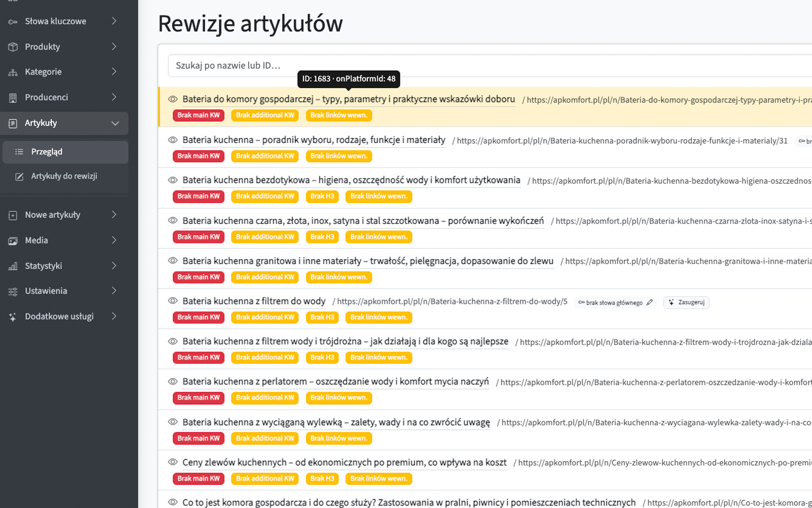The width and height of the screenshot is (812, 508).
Task: Toggle eye icon for Bateria z wyciąganą wylewką
Action: [x=173, y=422]
